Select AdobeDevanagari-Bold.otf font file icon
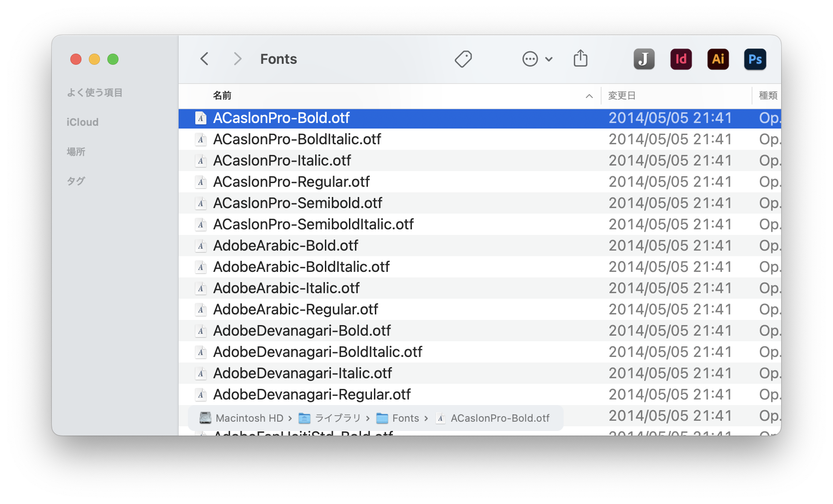 [x=201, y=331]
